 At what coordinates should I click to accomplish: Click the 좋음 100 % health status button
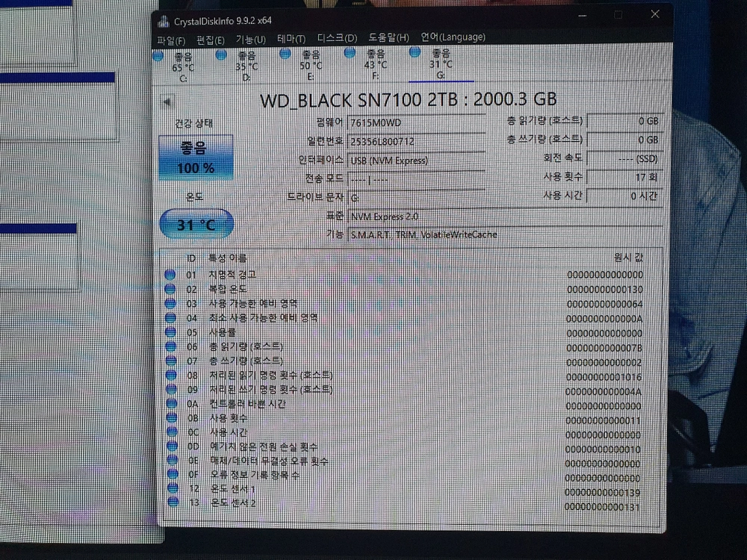point(195,158)
